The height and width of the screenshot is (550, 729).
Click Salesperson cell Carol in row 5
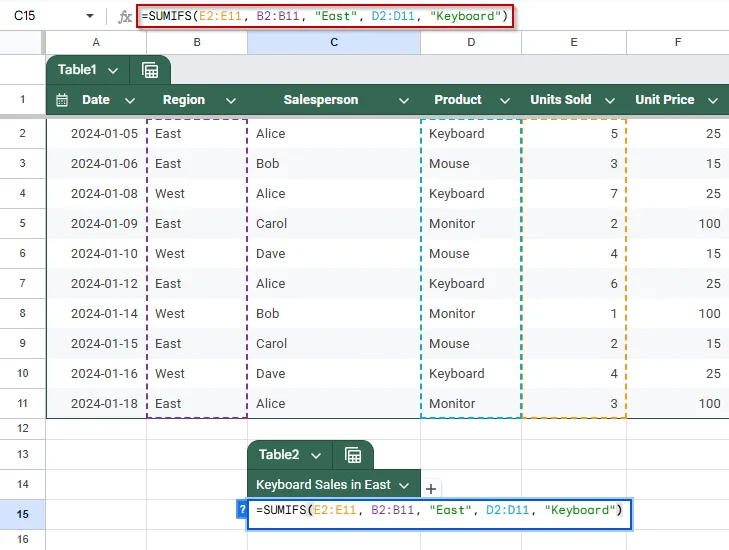[x=334, y=224]
